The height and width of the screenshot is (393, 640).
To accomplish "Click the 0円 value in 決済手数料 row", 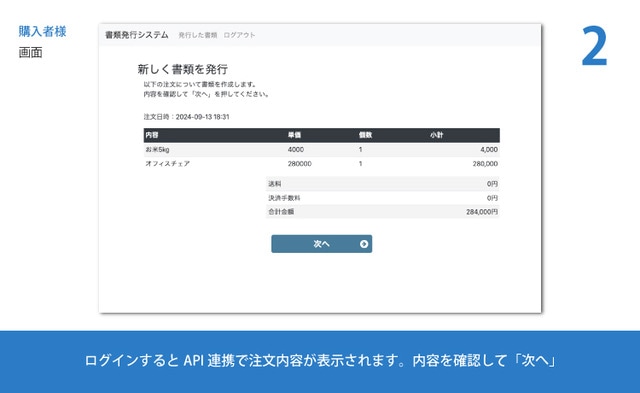I will (492, 198).
